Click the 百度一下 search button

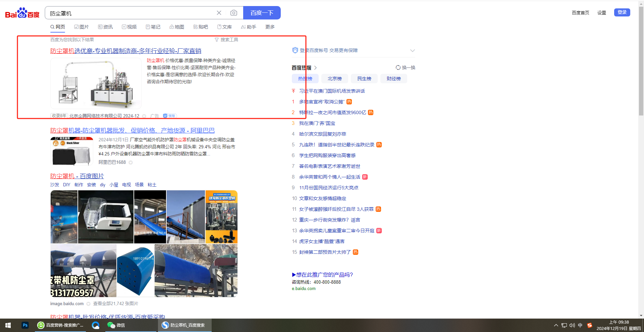(262, 13)
